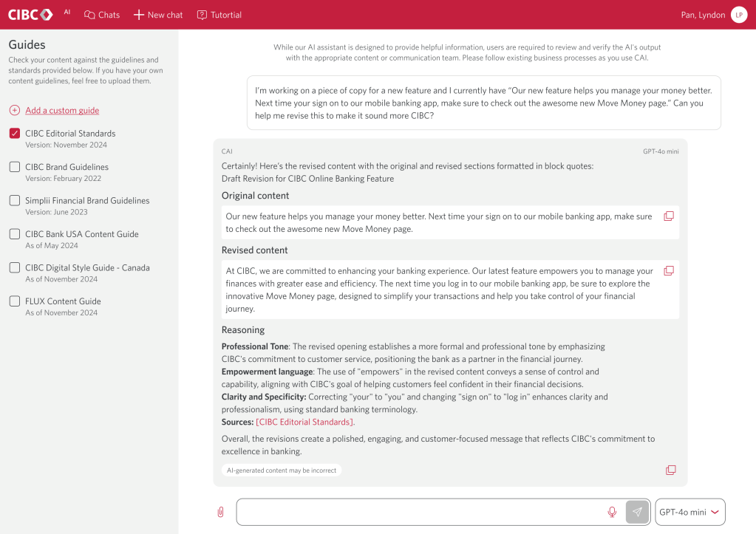Click the 'As of May 2024' text
This screenshot has height=534, width=756.
(x=52, y=246)
